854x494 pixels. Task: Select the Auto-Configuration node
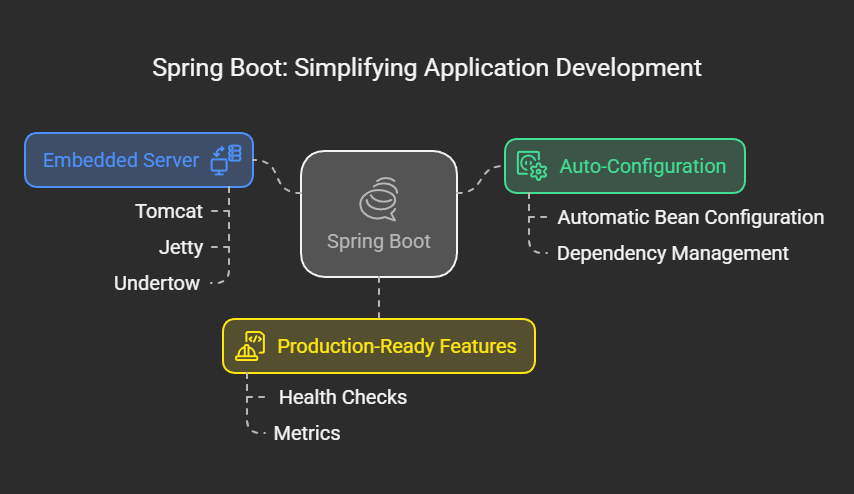pos(625,166)
